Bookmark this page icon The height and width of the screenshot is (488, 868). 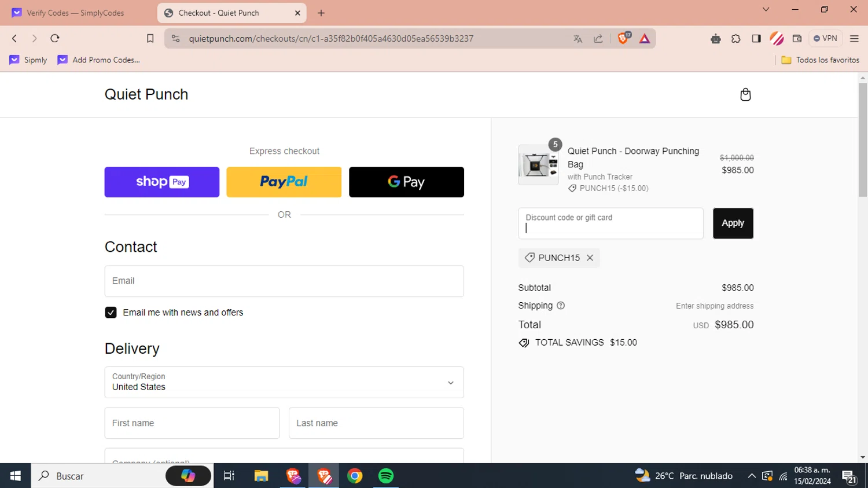tap(150, 38)
